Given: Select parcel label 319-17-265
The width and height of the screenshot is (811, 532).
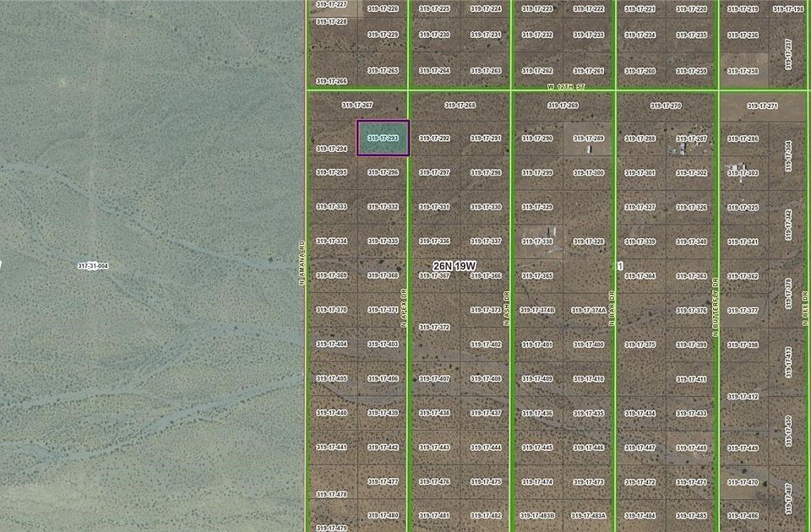Looking at the screenshot, I should tap(384, 70).
